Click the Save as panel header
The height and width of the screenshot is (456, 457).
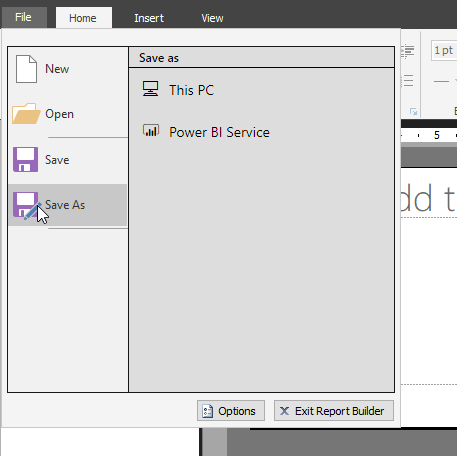click(x=261, y=58)
